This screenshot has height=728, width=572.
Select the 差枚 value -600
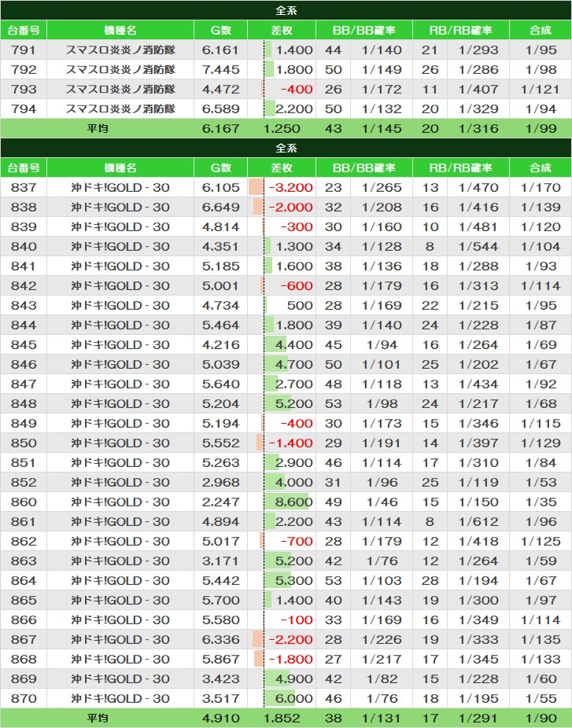(x=297, y=286)
